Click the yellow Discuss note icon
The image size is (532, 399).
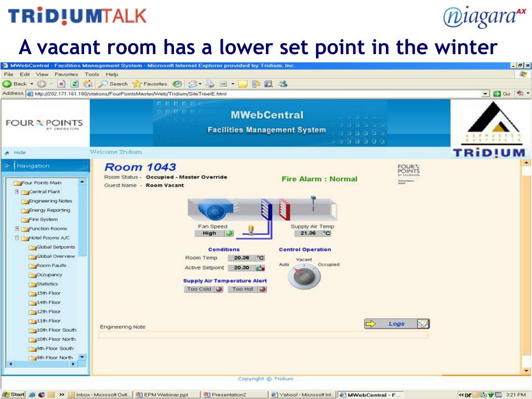tap(242, 84)
